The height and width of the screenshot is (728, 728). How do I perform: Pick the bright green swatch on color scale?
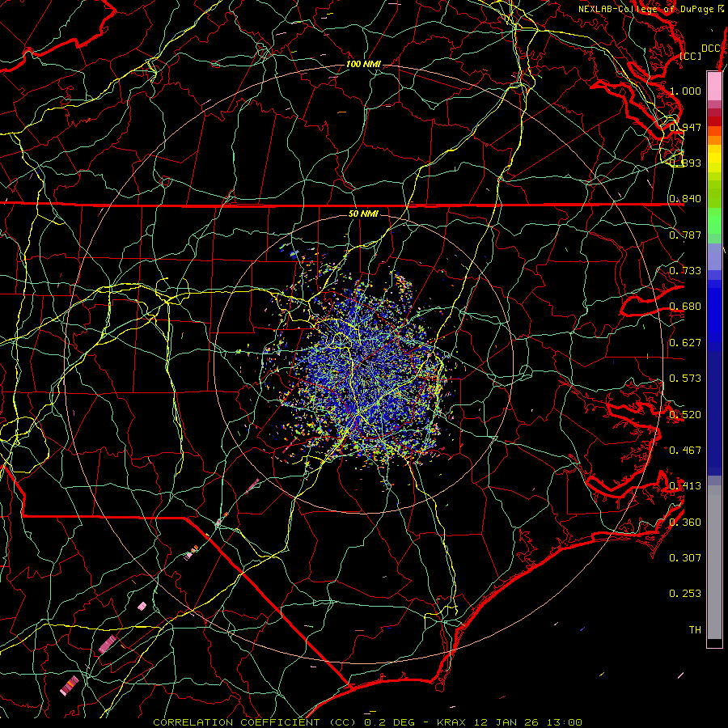pyautogui.click(x=714, y=222)
